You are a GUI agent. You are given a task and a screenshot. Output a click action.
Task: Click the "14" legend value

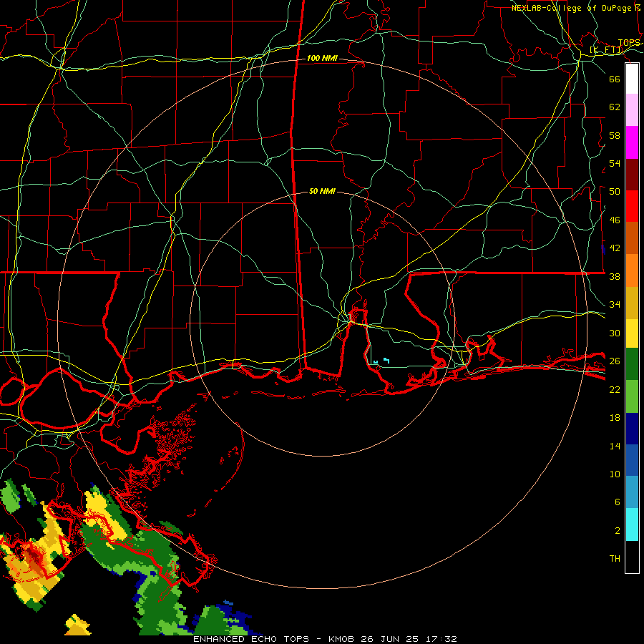(x=615, y=446)
